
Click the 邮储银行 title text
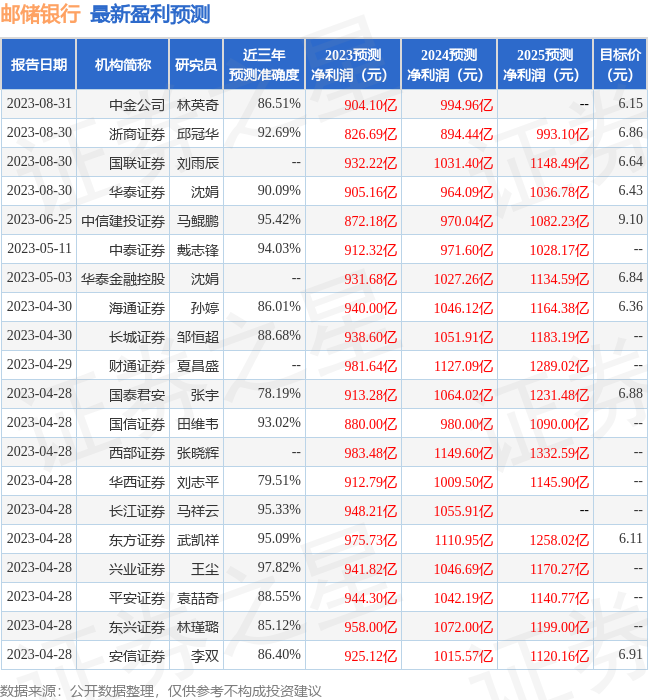pyautogui.click(x=40, y=14)
